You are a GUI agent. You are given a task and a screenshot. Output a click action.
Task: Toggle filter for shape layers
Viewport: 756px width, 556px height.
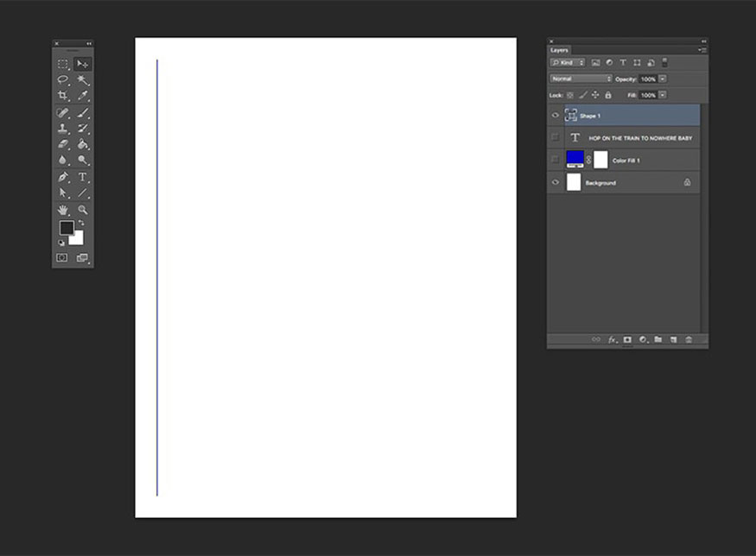pyautogui.click(x=637, y=63)
